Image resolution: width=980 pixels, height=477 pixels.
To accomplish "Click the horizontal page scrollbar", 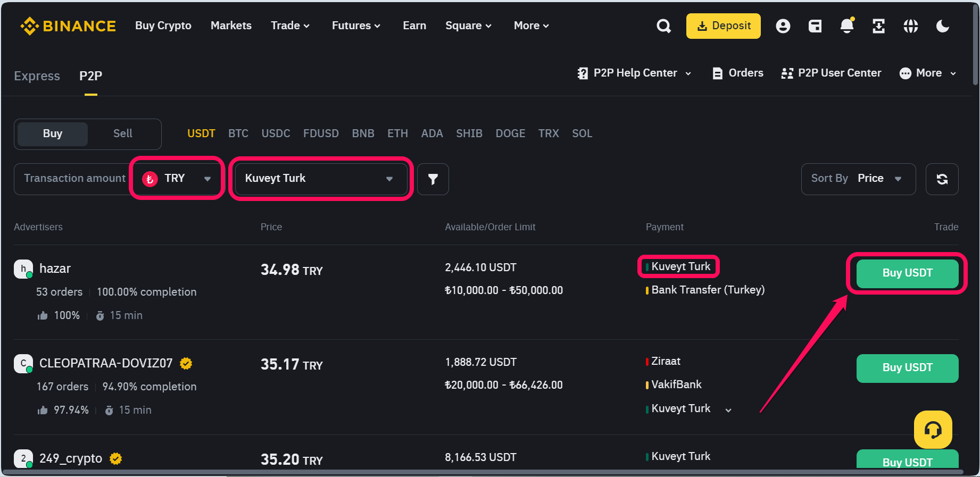I will click(484, 472).
